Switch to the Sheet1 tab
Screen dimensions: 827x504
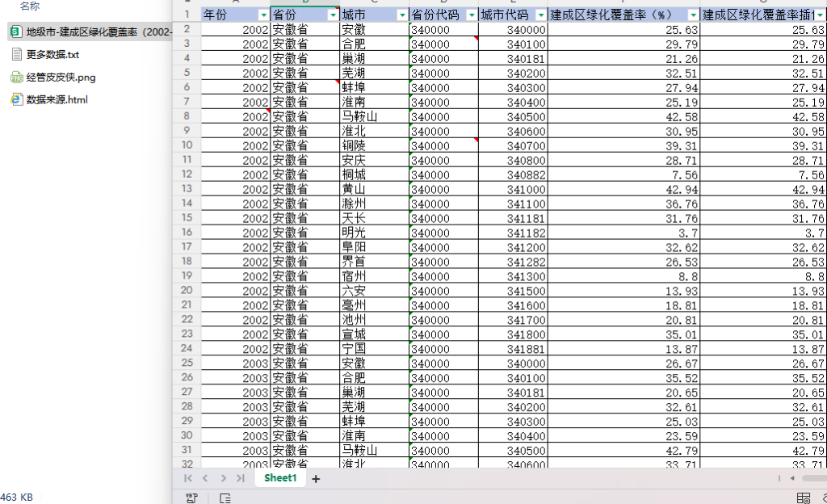pyautogui.click(x=280, y=478)
